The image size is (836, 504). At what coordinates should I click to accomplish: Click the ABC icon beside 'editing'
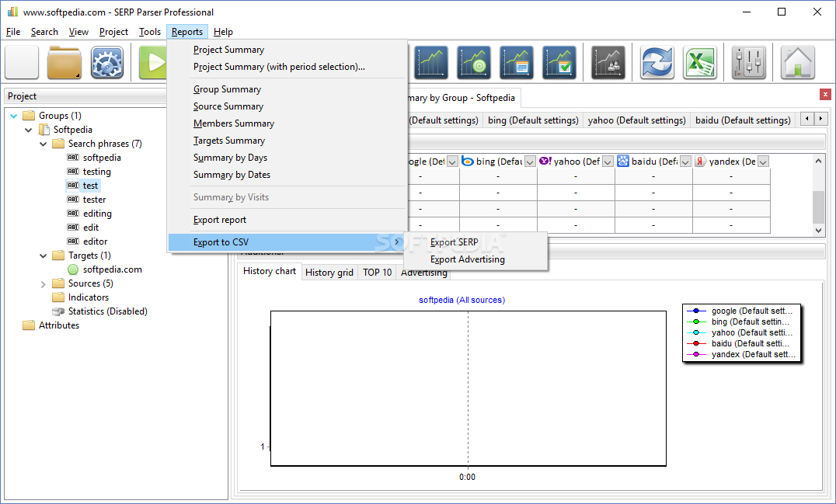pos(73,213)
